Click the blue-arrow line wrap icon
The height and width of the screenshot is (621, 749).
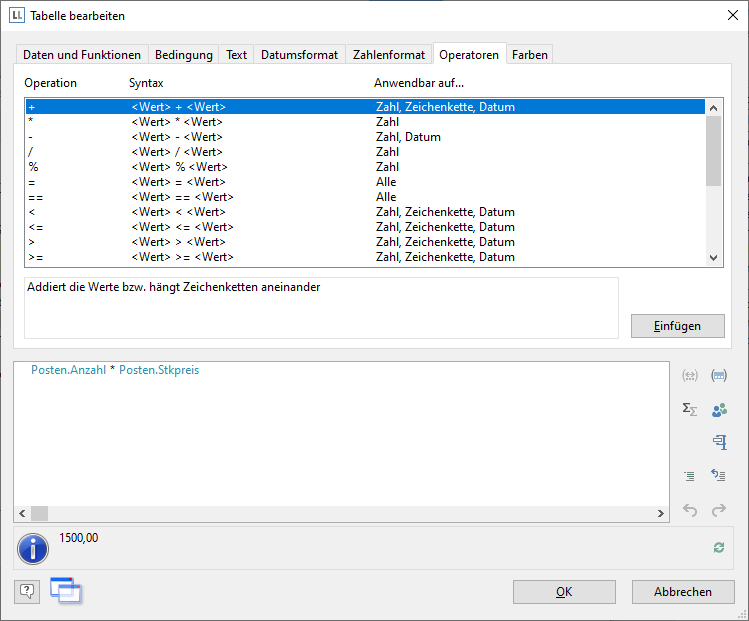tap(718, 476)
